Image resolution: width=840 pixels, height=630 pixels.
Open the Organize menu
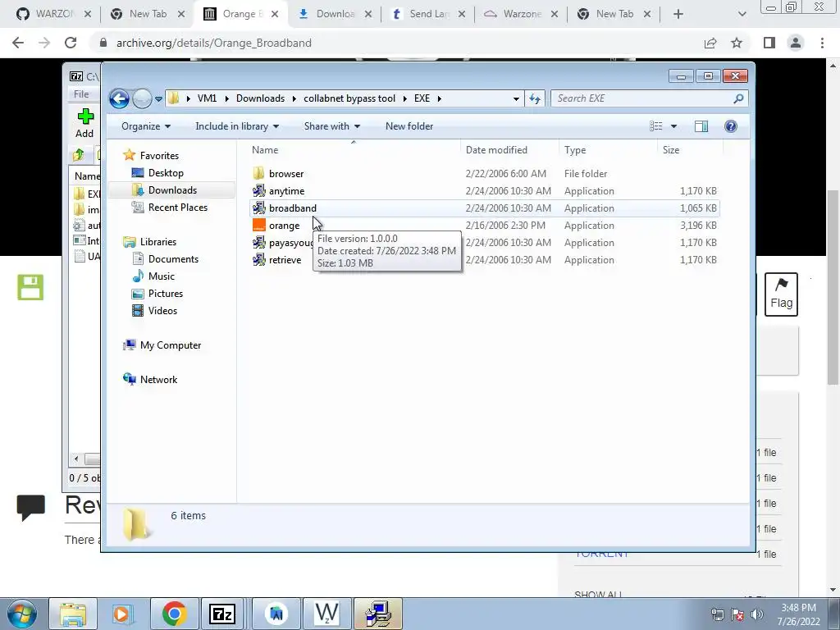(x=146, y=126)
